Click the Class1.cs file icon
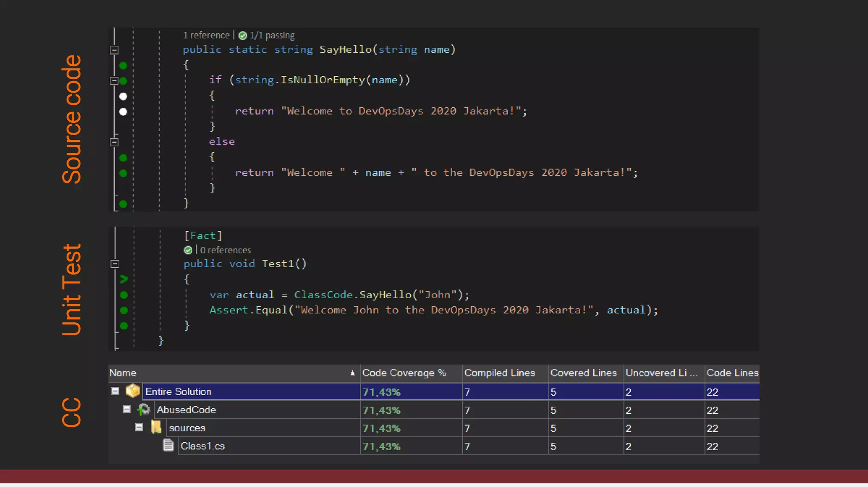Screen dimensions: 868x488 click(168, 445)
